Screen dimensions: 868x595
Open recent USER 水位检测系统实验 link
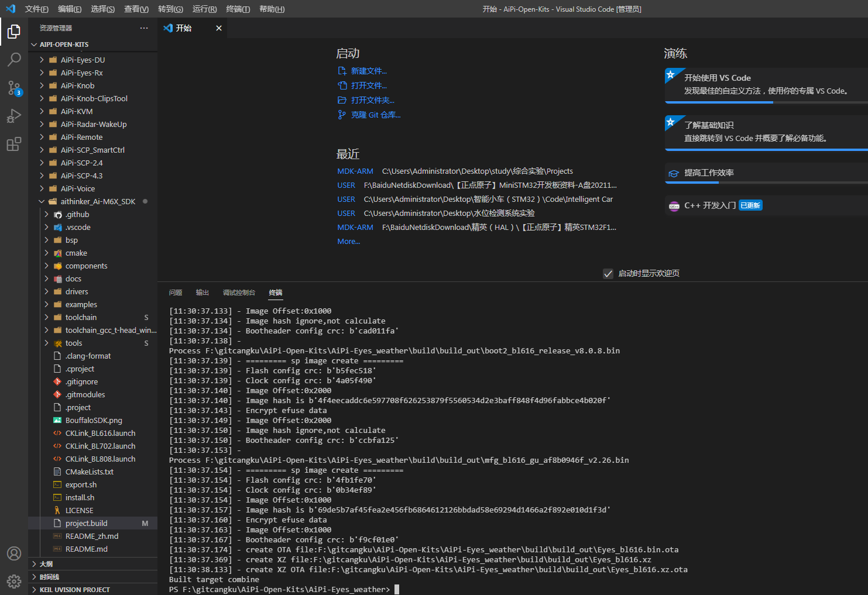pos(346,213)
